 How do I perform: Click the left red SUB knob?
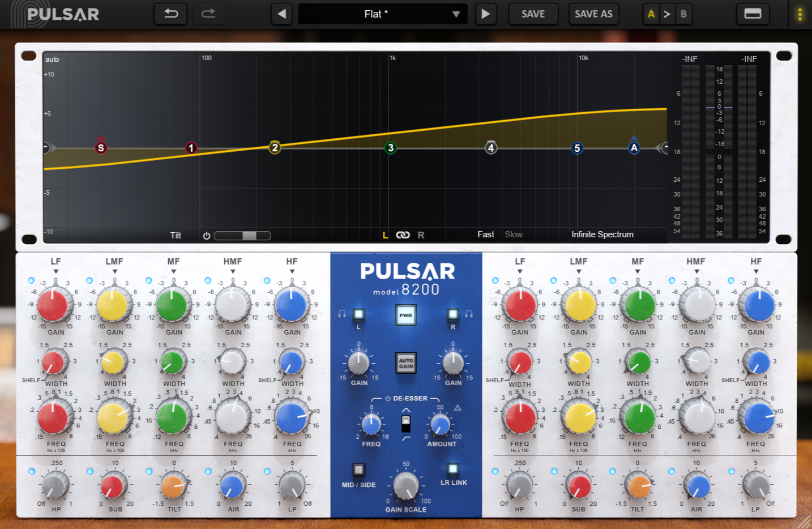(x=113, y=486)
